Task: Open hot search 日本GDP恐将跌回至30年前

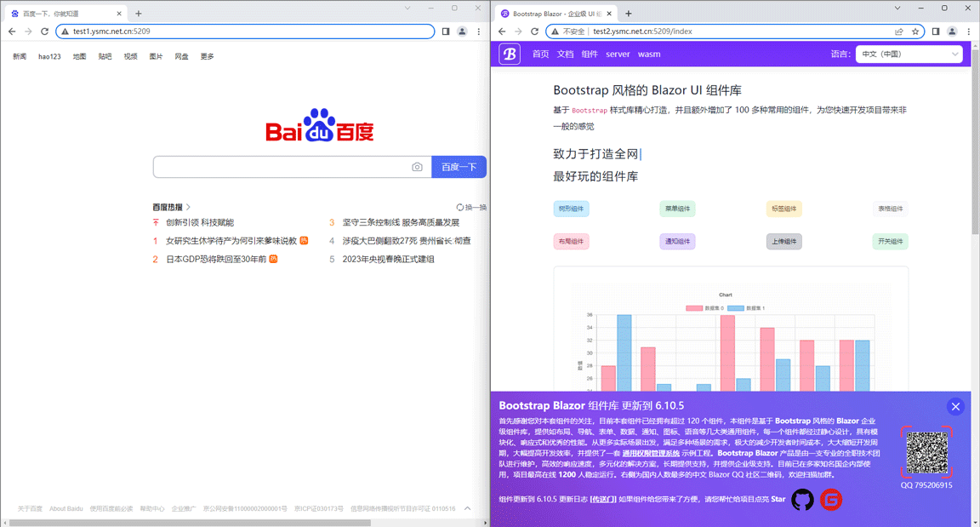Action: 216,259
